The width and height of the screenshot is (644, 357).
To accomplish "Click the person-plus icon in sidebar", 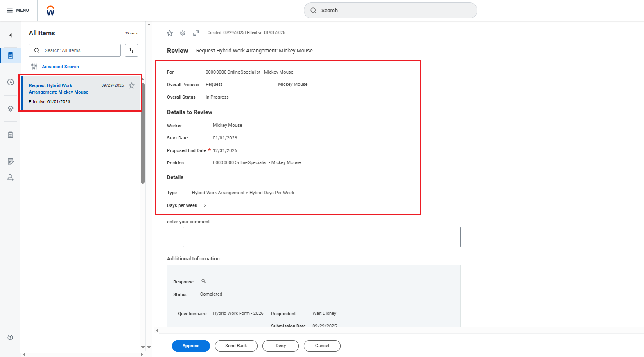I will 10,177.
